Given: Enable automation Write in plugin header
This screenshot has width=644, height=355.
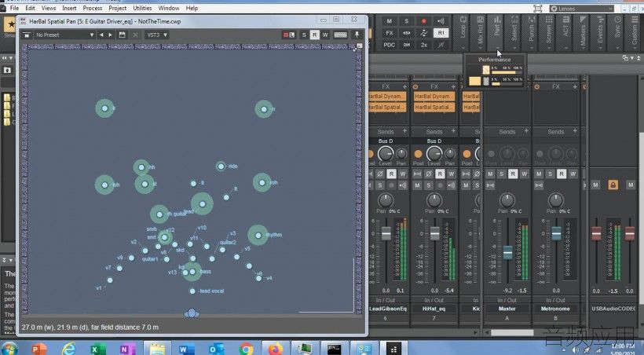Looking at the screenshot, I should [x=325, y=35].
